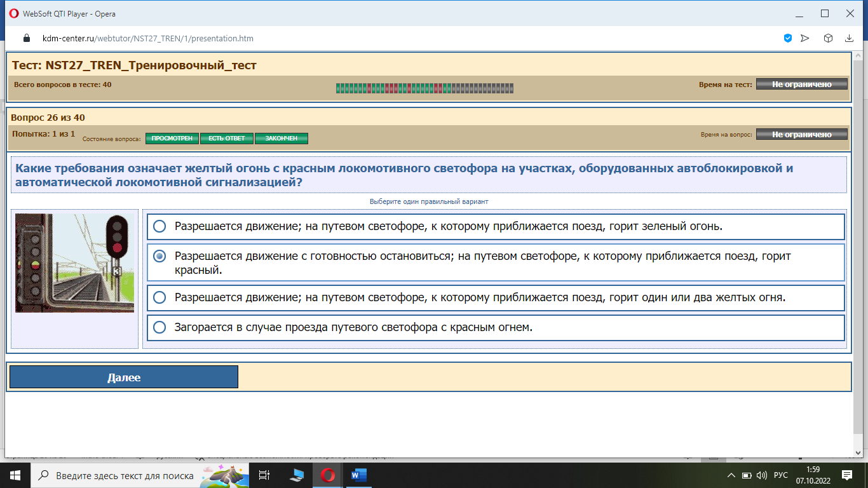
Task: Open the Opera cube extensions icon
Action: (x=828, y=38)
